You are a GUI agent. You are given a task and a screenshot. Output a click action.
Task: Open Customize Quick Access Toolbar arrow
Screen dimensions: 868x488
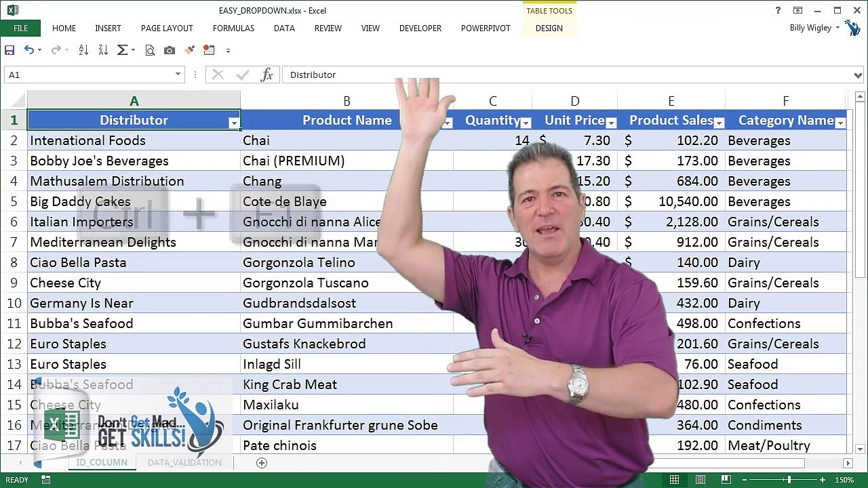pyautogui.click(x=228, y=51)
